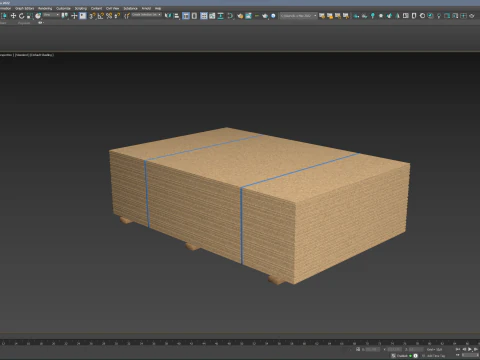Select the Place object tool
The height and width of the screenshot is (360, 480).
click(x=38, y=16)
